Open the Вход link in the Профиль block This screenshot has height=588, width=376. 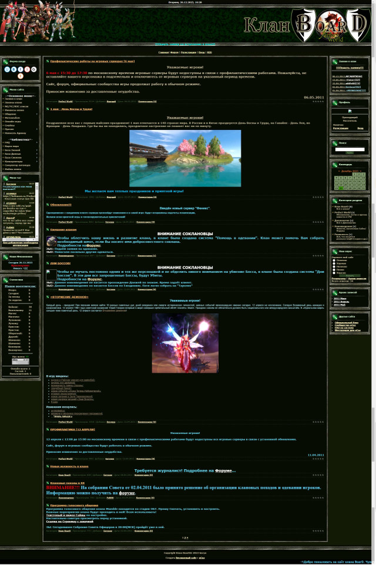pyautogui.click(x=360, y=128)
